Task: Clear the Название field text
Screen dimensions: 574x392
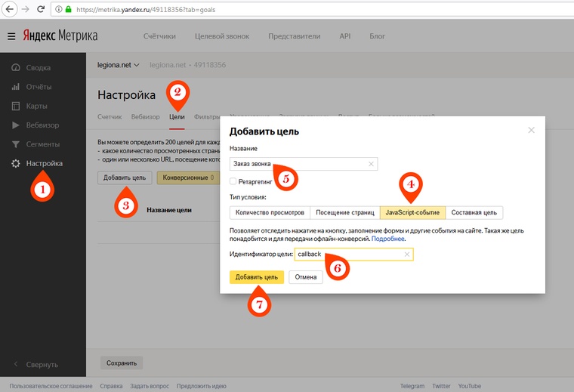Action: pyautogui.click(x=371, y=164)
